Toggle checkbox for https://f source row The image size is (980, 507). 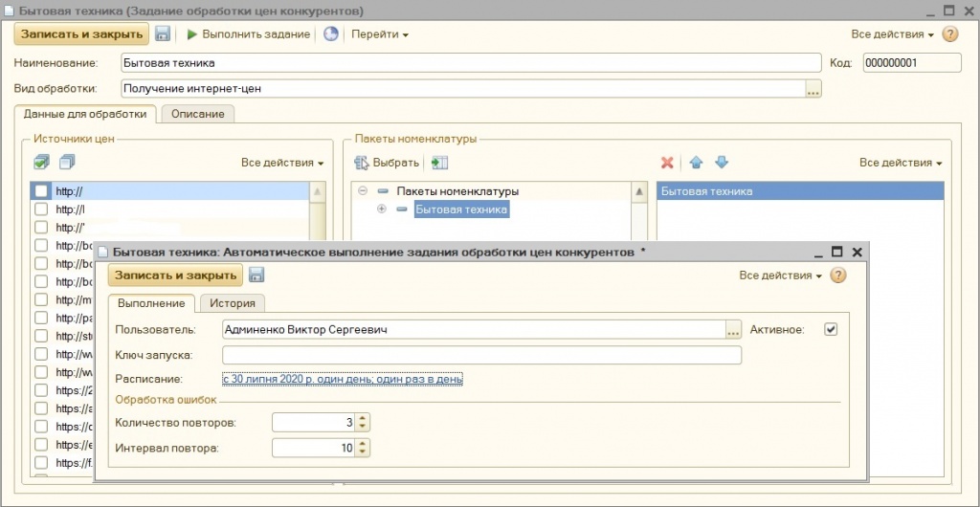41,463
